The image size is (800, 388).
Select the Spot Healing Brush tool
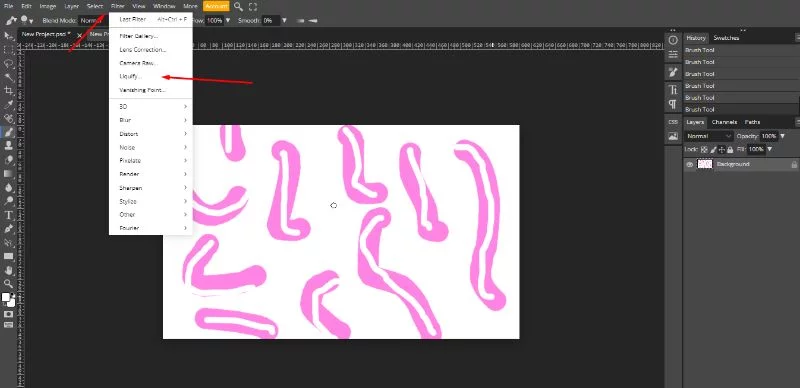tap(9, 118)
